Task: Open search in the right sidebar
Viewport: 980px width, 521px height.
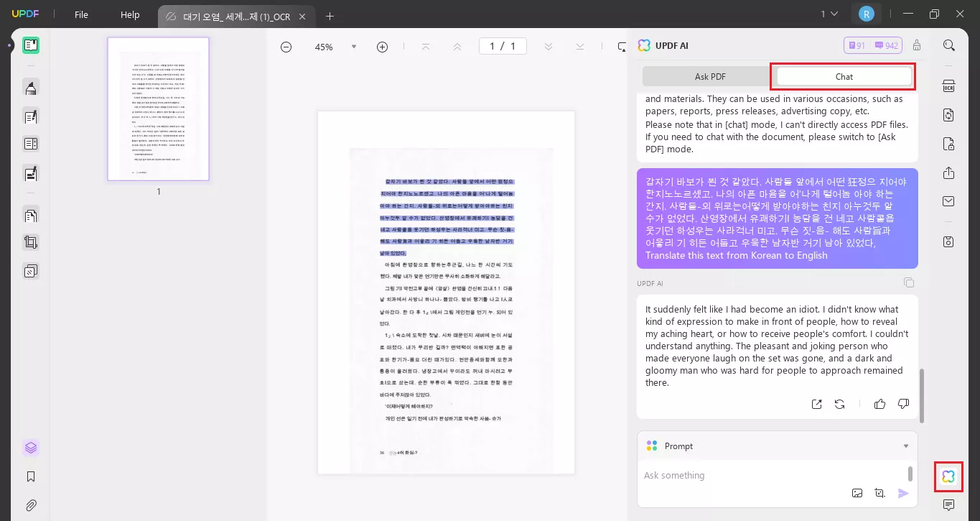Action: coord(948,45)
